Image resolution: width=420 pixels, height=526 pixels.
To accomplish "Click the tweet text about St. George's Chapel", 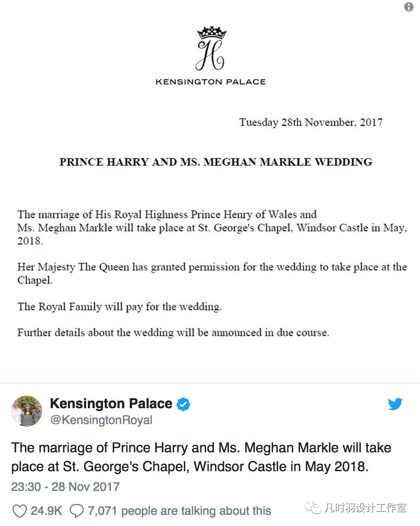I will coord(201,457).
